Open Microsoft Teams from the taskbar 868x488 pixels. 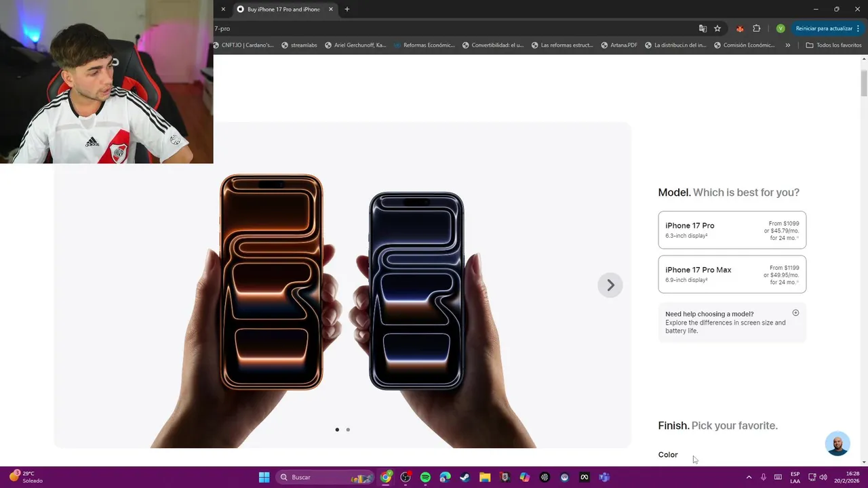pos(604,477)
